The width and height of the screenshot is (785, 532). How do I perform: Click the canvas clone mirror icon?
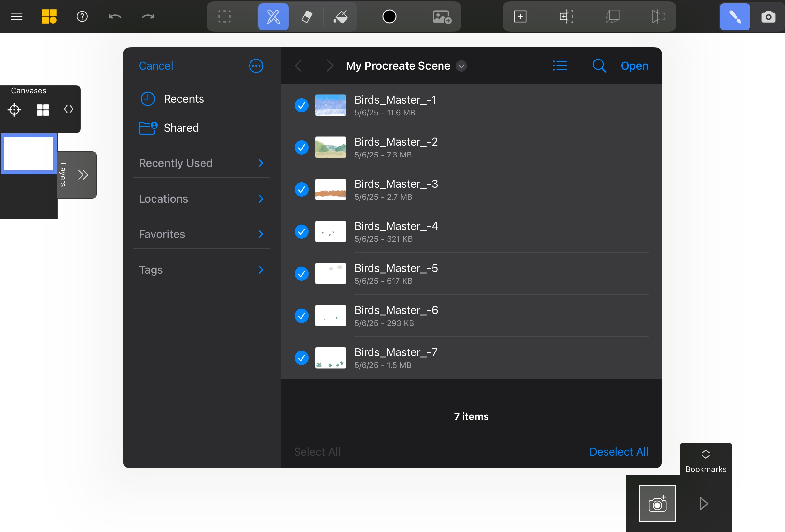tap(566, 16)
